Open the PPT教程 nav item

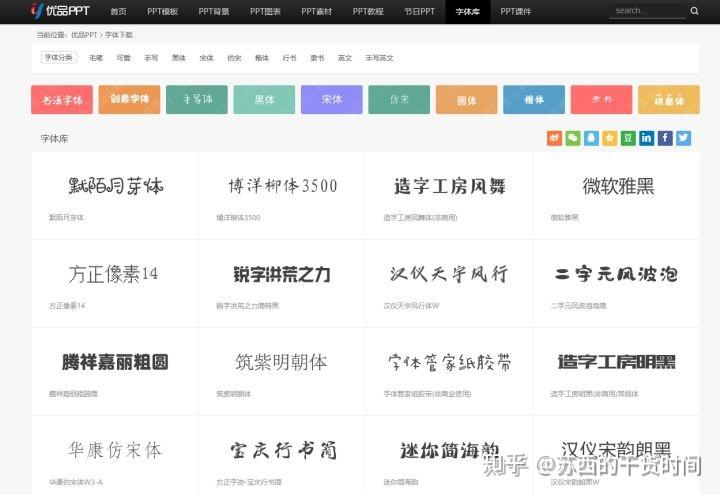[368, 11]
